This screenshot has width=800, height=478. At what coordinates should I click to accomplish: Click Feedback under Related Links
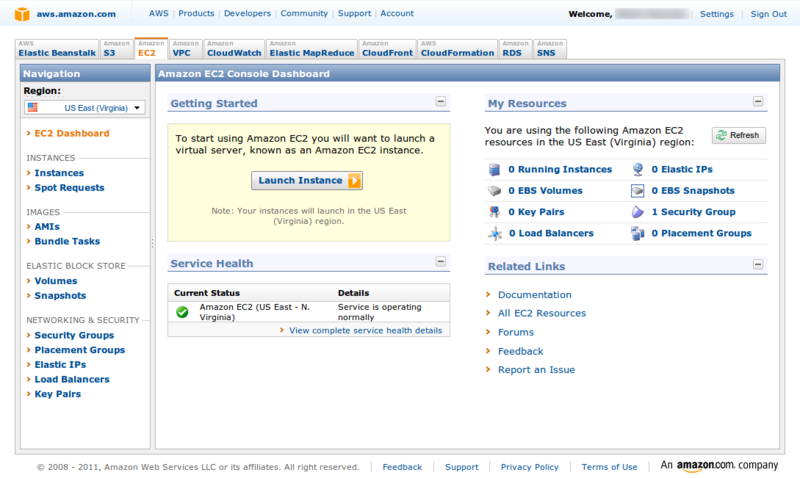click(x=520, y=351)
